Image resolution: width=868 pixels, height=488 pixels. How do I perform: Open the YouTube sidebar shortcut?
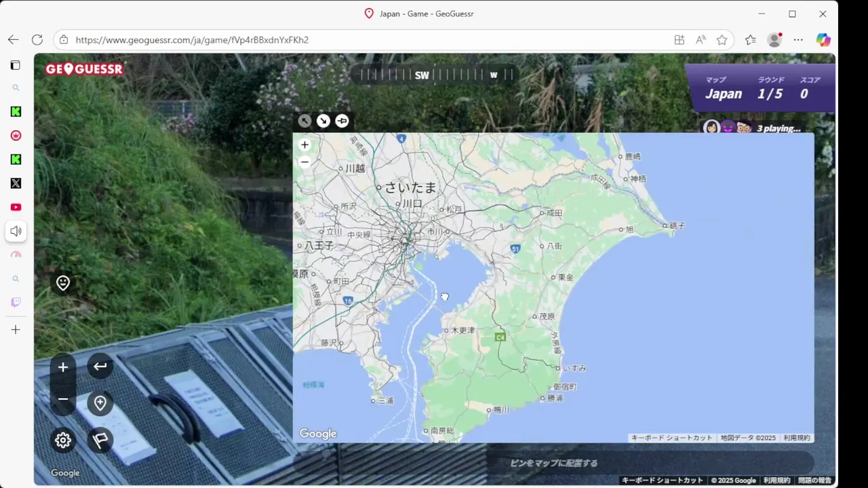16,207
